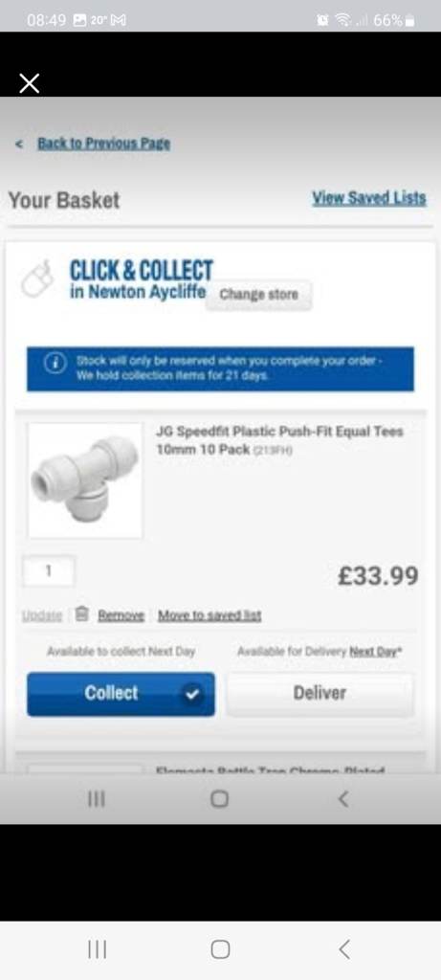Select the Collect option button

[121, 694]
